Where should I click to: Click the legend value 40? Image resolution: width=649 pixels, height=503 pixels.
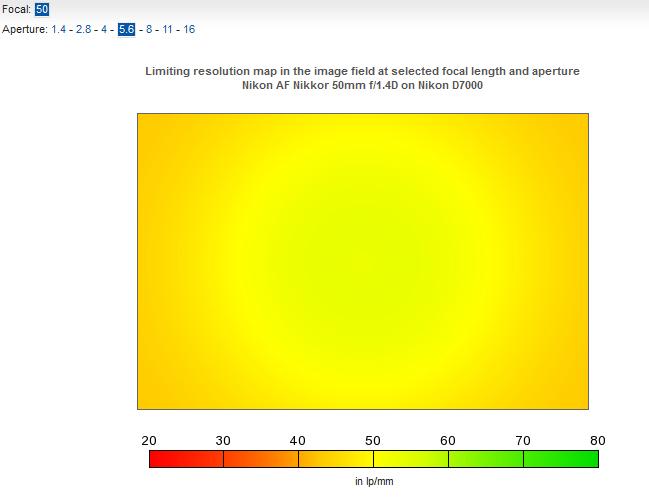[298, 440]
